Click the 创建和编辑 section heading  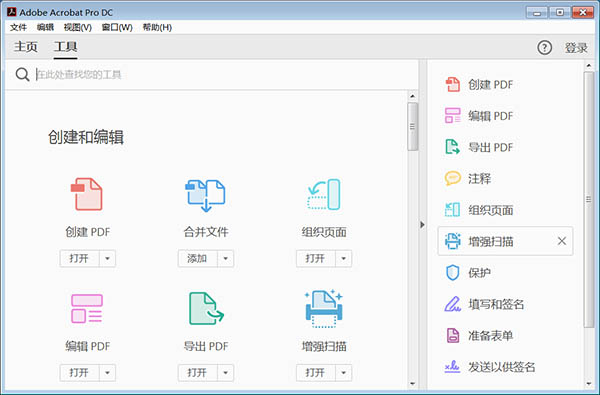pos(86,137)
